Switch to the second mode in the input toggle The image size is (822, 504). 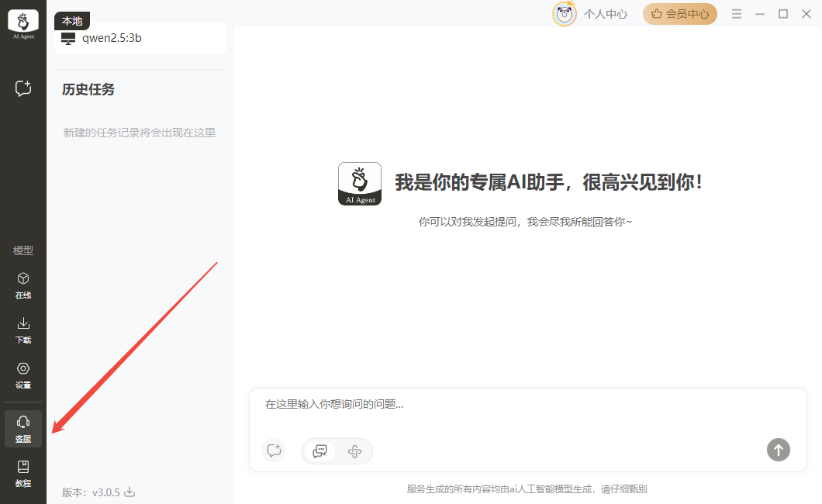pos(354,450)
